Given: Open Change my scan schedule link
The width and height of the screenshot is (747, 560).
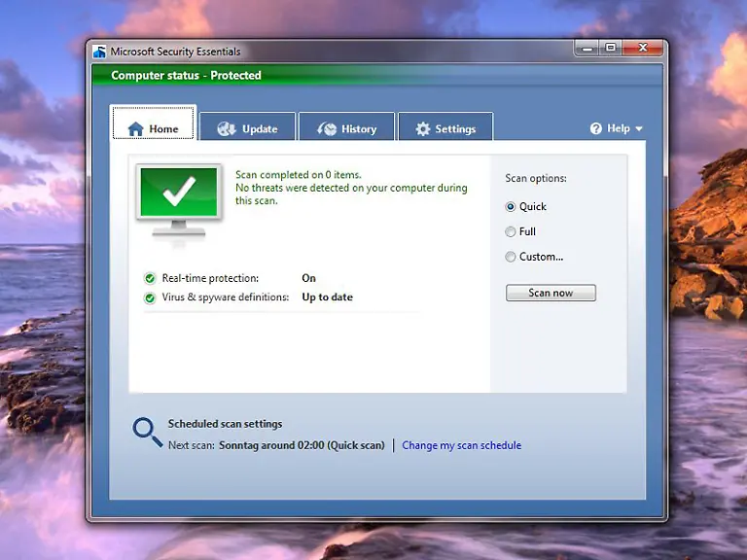Looking at the screenshot, I should [x=461, y=446].
